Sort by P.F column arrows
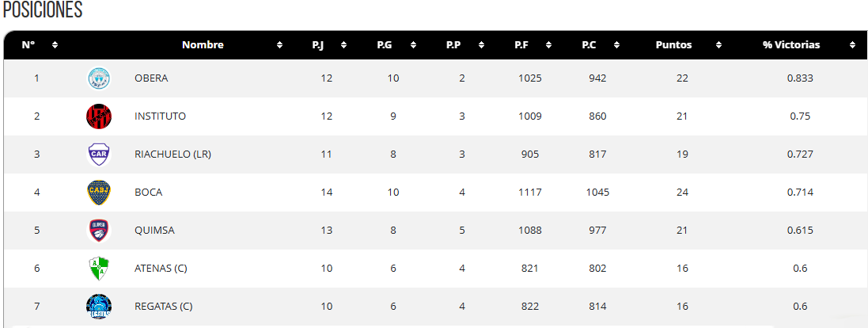Viewport: 868px width, 328px height. coord(549,45)
